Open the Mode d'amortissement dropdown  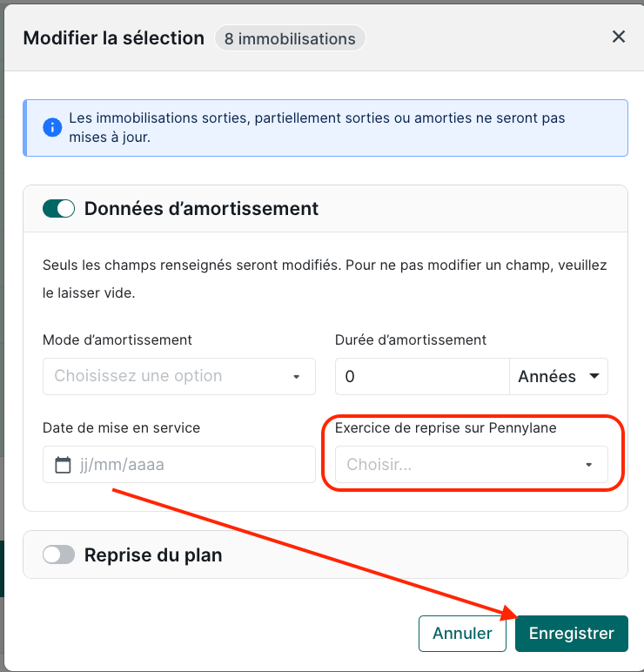pyautogui.click(x=178, y=376)
